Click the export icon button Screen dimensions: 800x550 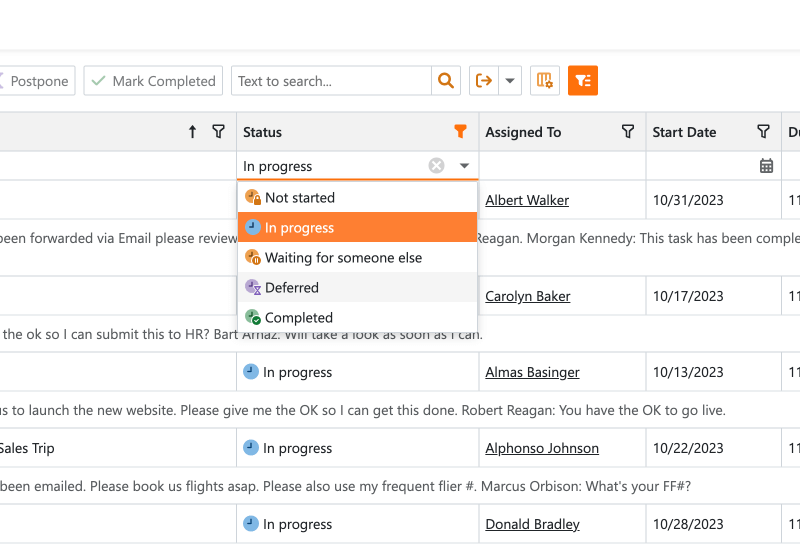(484, 81)
